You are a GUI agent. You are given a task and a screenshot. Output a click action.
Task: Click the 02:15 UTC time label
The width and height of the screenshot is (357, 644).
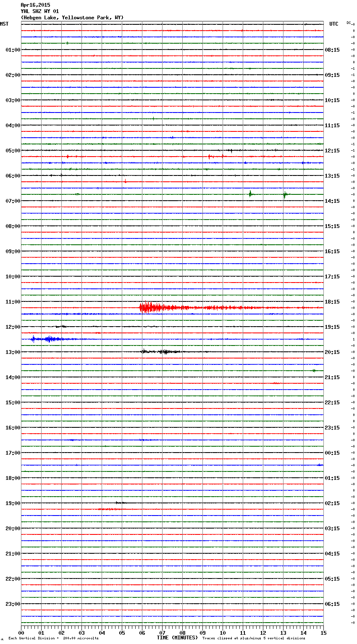(x=332, y=503)
